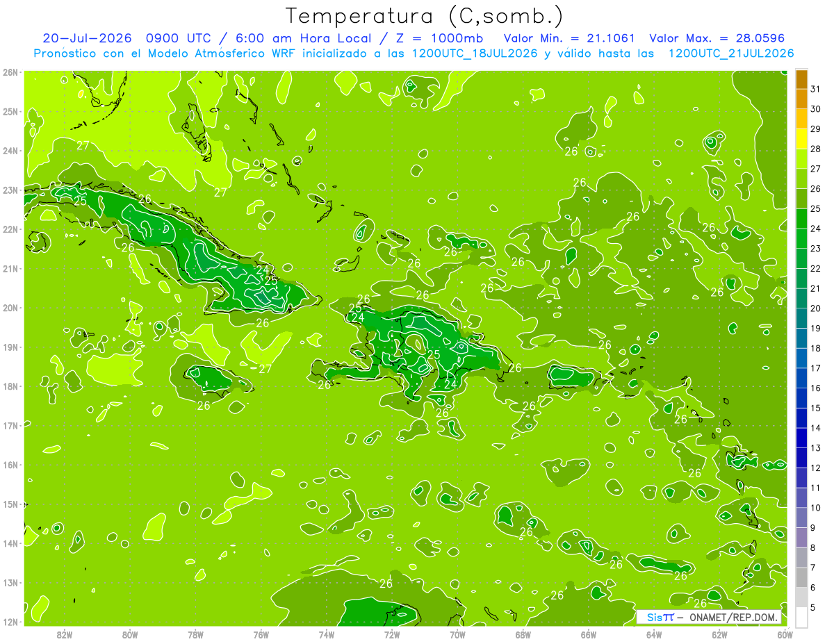Click the "76W" longitude axis label
Image resolution: width=834 pixels, height=644 pixels.
(x=261, y=634)
